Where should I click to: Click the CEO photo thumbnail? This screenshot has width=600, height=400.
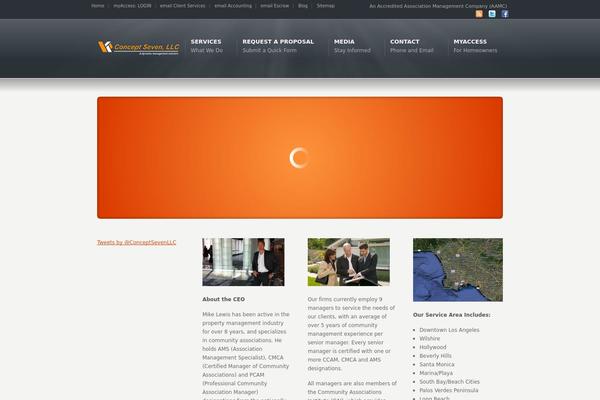coord(243,262)
